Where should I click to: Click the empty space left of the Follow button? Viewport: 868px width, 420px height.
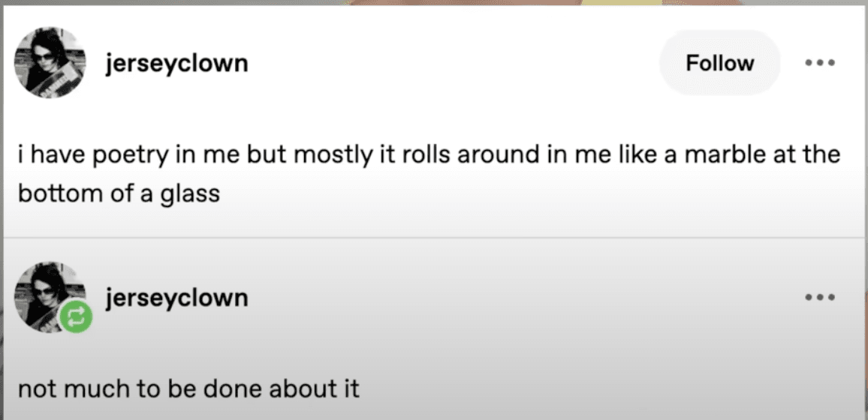point(451,63)
